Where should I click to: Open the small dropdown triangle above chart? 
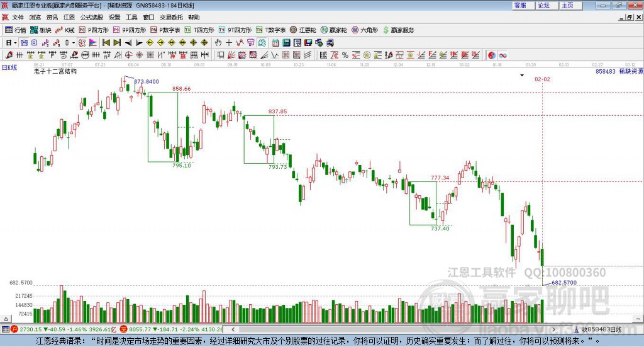pos(522,75)
